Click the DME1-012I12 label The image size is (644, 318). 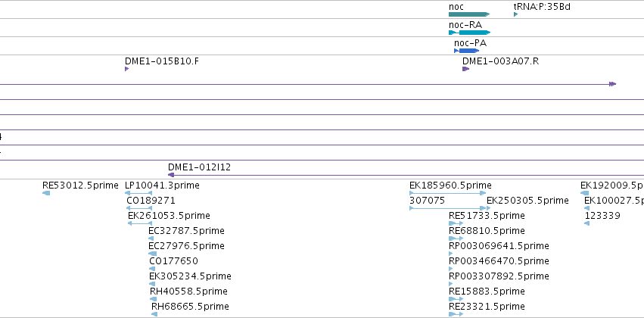(x=199, y=167)
